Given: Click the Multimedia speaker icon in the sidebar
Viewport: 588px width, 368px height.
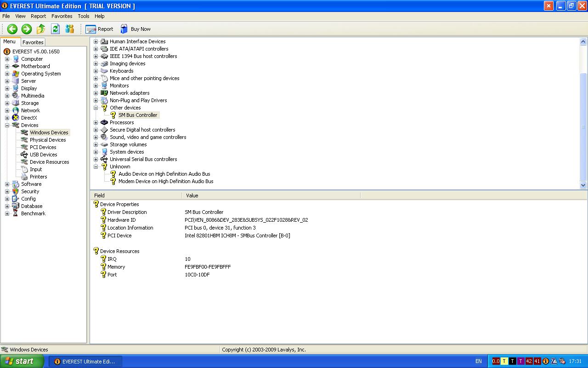Looking at the screenshot, I should click(x=16, y=96).
